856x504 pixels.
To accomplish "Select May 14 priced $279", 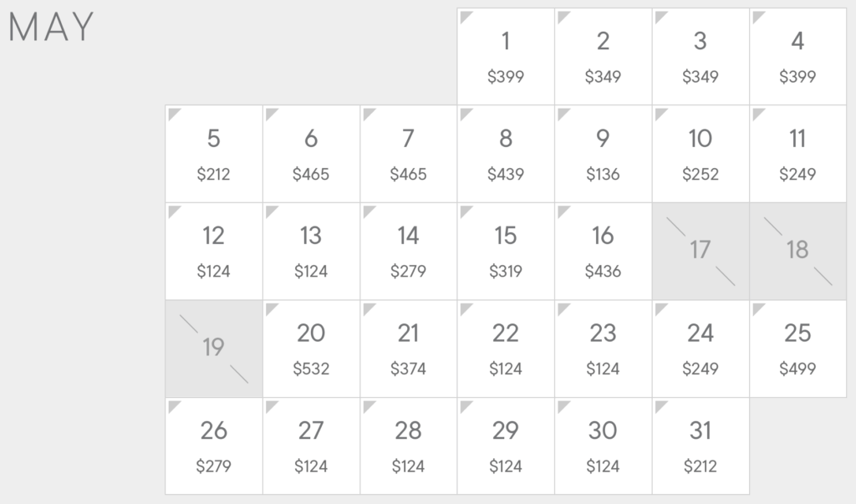I will pyautogui.click(x=408, y=252).
